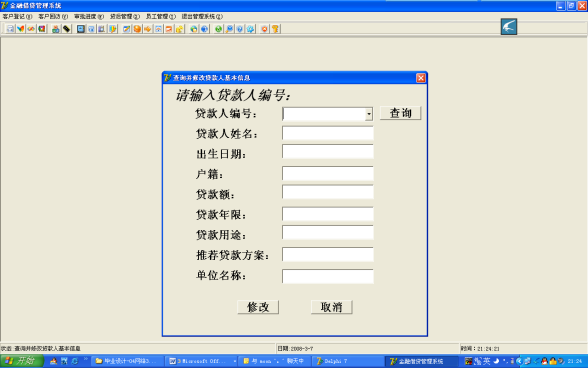
Task: Switch to the Microsoft Office taskbar group
Action: (x=201, y=361)
